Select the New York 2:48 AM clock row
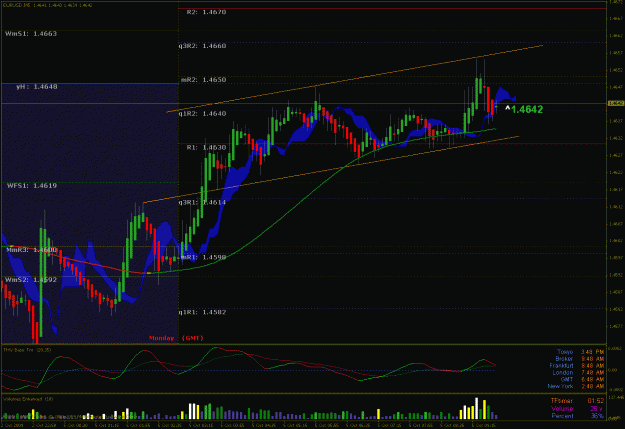The width and height of the screenshot is (625, 429). 576,386
